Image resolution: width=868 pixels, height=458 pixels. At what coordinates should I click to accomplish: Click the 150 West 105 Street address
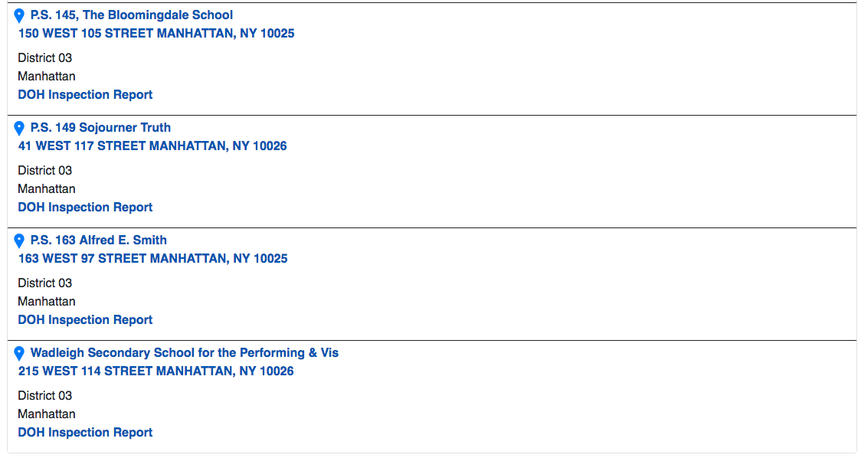156,34
